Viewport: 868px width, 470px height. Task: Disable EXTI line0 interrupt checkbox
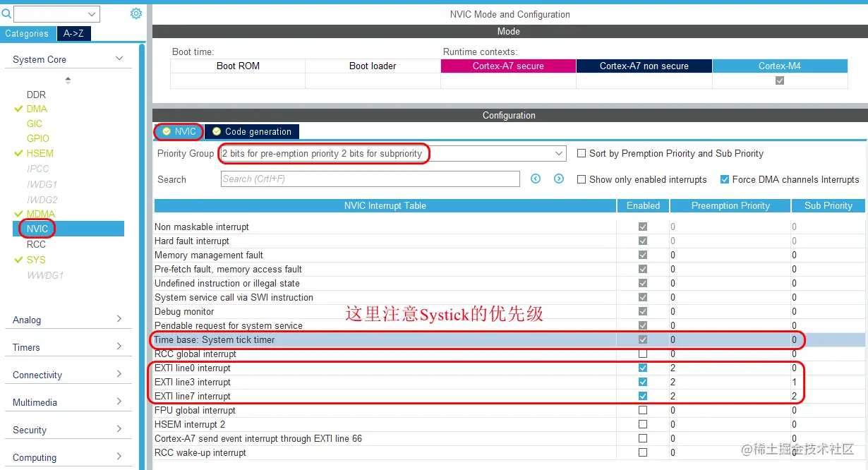point(643,368)
